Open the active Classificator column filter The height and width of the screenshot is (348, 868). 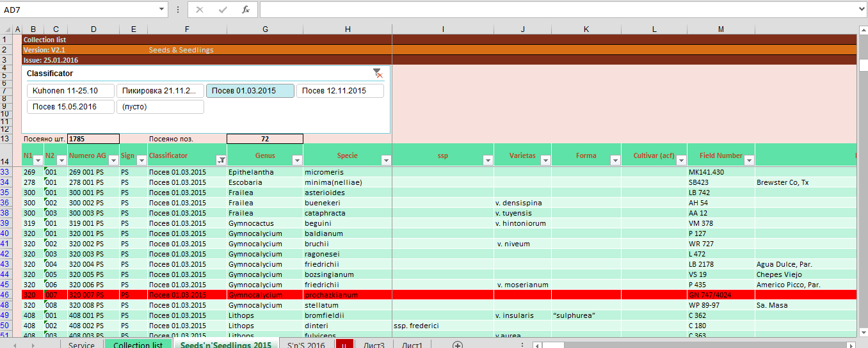click(x=221, y=161)
